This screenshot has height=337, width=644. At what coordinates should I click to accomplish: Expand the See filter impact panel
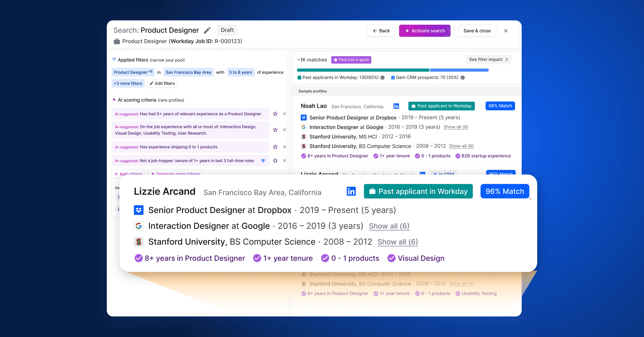tap(488, 60)
